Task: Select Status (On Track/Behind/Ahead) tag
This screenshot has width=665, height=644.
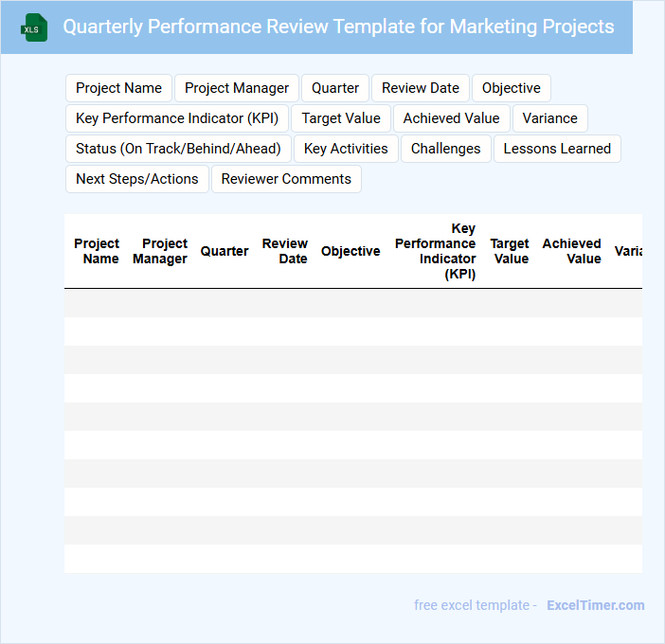Action: (178, 149)
